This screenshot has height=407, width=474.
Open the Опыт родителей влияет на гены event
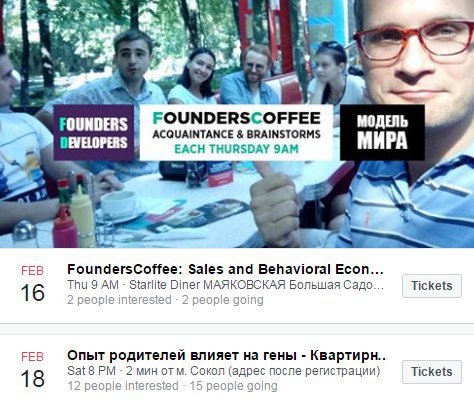tap(227, 355)
